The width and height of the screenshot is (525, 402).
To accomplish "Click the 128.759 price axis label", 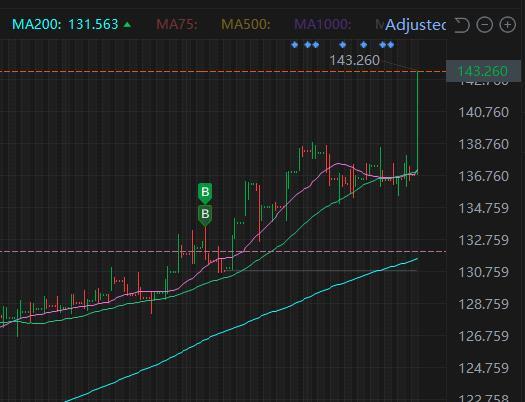I will 483,304.
